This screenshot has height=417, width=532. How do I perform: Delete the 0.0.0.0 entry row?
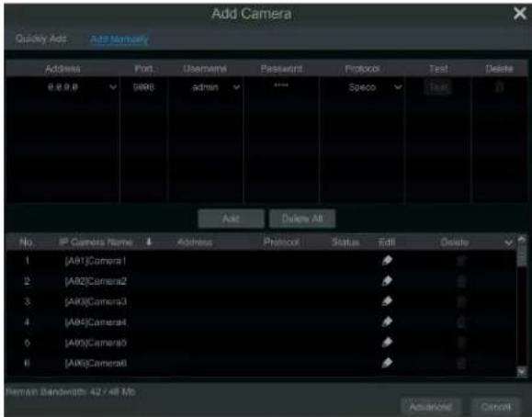(x=499, y=87)
